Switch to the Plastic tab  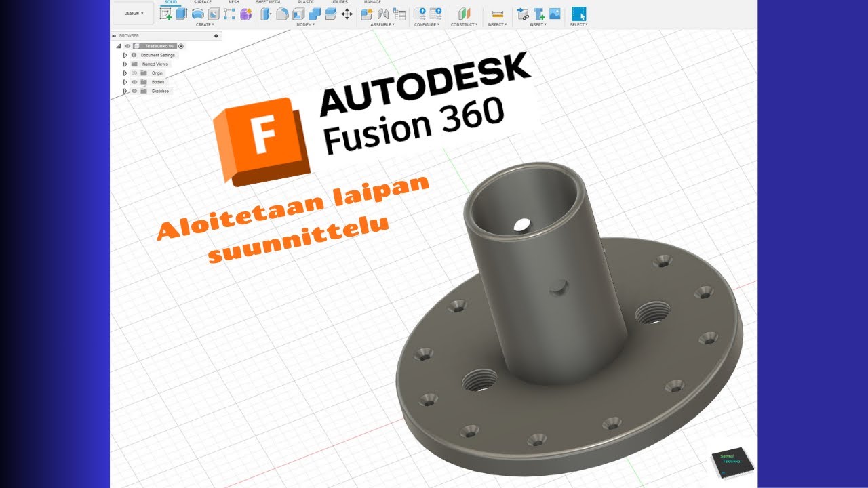tap(306, 2)
